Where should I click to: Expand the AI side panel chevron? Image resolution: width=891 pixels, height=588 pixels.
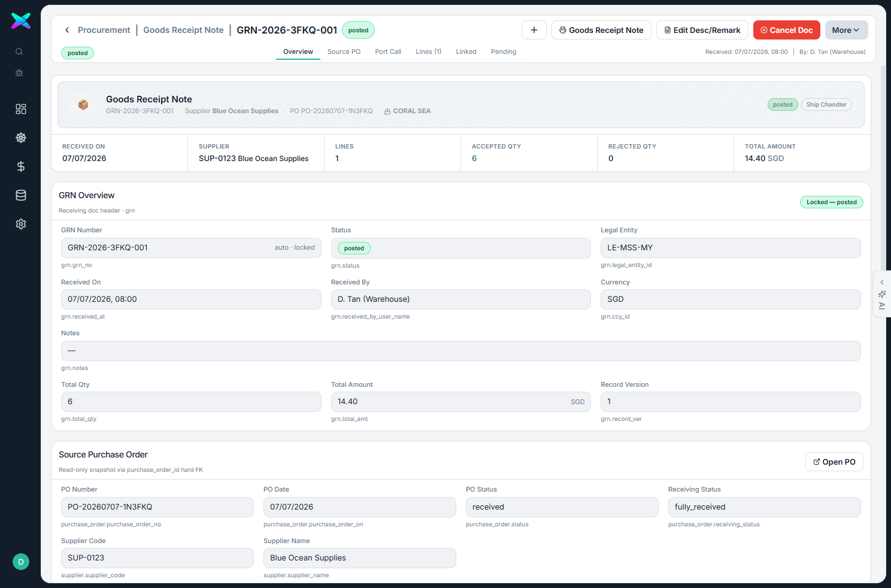882,282
